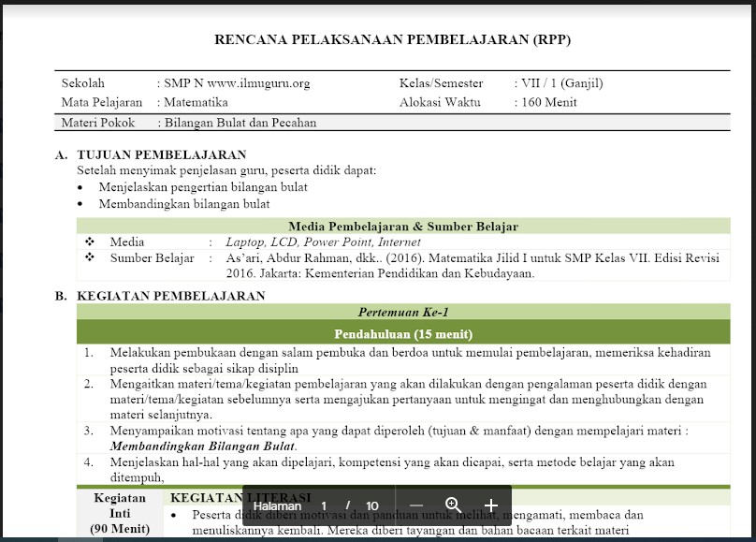Click 'Media Pembelajaran & Sumber Belajar' header
756x542 pixels.
tap(403, 227)
